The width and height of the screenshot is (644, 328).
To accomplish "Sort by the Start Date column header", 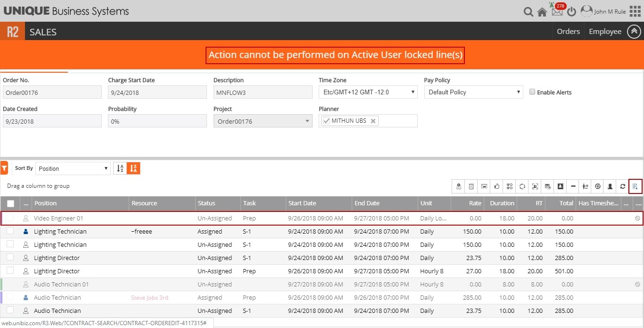I will pyautogui.click(x=302, y=203).
